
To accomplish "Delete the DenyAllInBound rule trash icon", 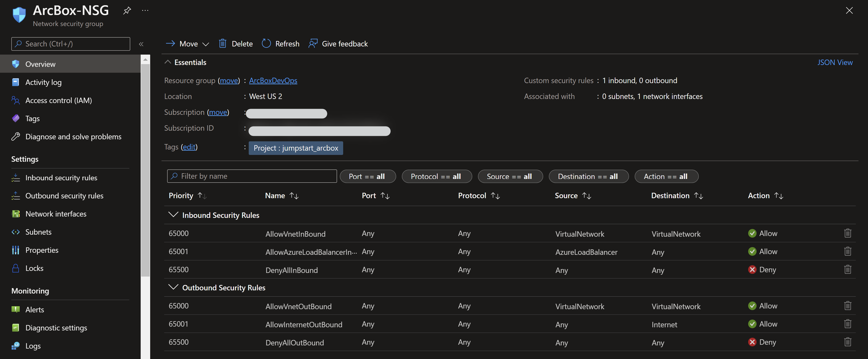I will [x=847, y=270].
